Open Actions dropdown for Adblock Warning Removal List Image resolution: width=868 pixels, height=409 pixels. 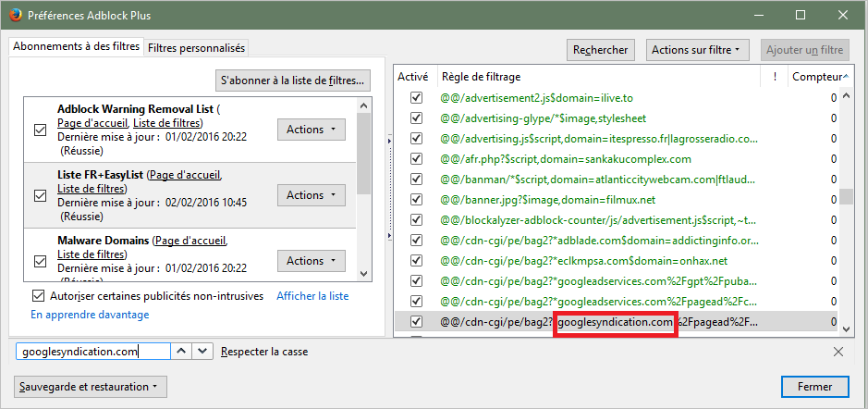click(311, 130)
